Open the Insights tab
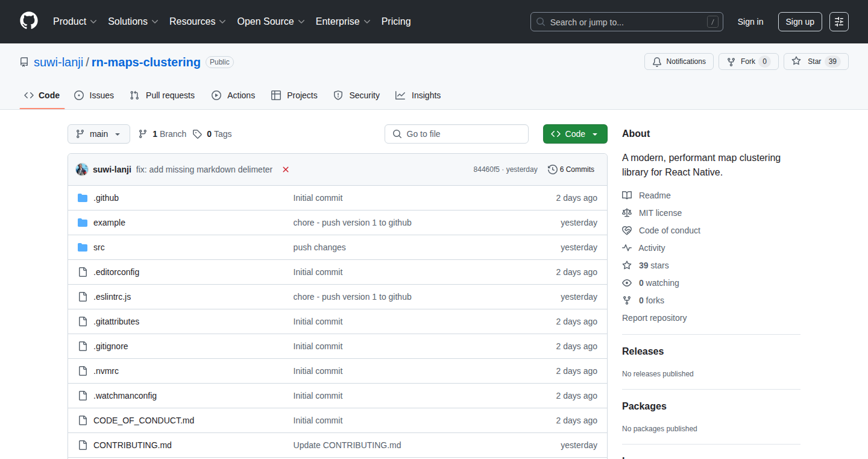 [418, 95]
